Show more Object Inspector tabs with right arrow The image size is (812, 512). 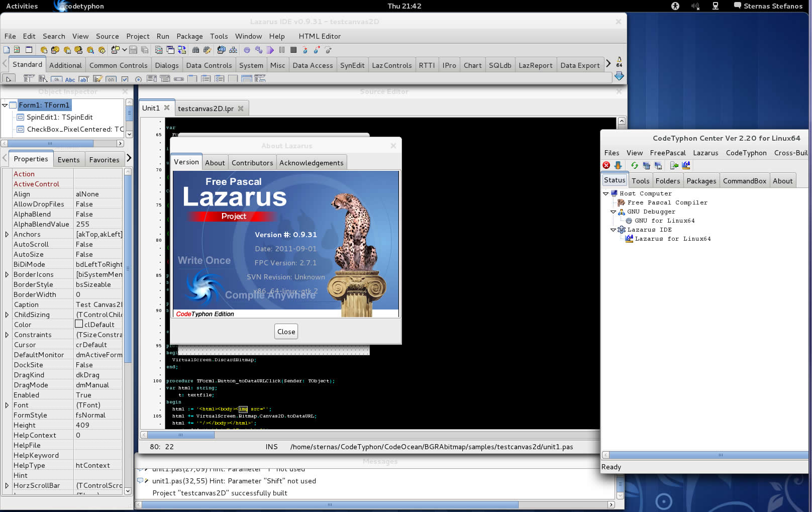129,158
